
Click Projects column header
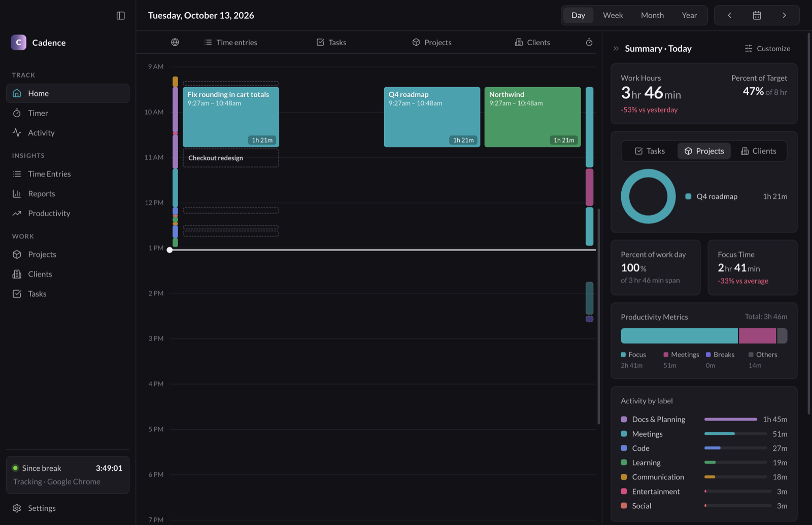431,42
